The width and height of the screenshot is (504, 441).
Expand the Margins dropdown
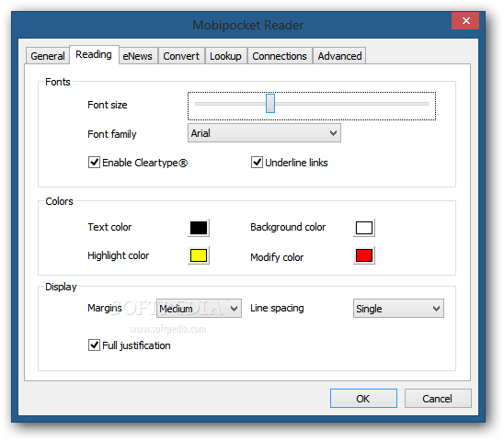[x=199, y=309]
